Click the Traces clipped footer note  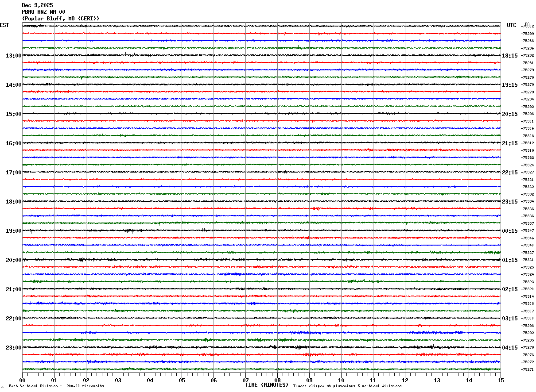point(347,386)
